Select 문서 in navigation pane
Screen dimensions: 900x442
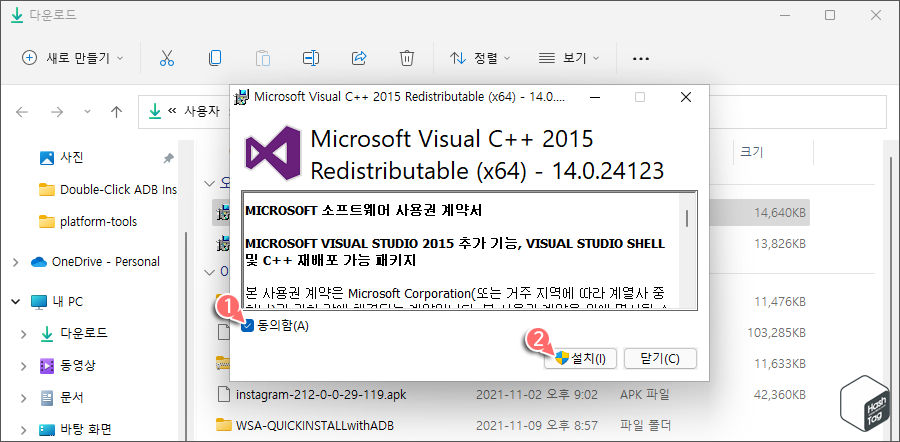coord(72,397)
